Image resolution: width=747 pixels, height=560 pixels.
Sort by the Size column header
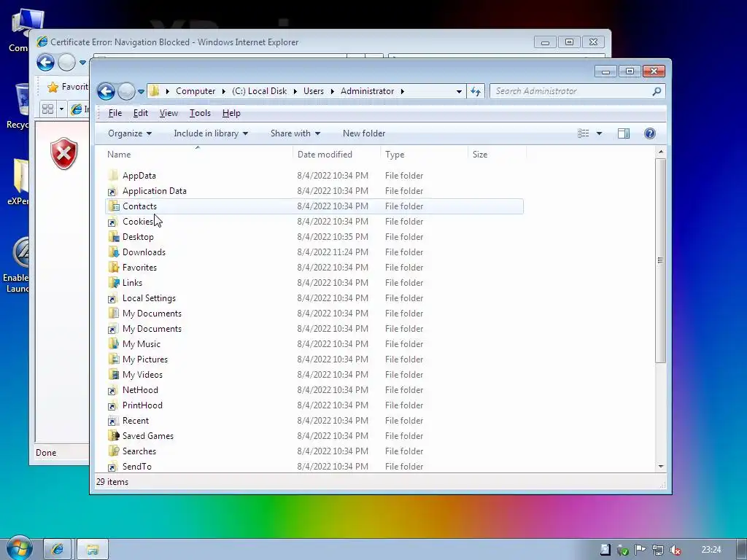coord(497,155)
